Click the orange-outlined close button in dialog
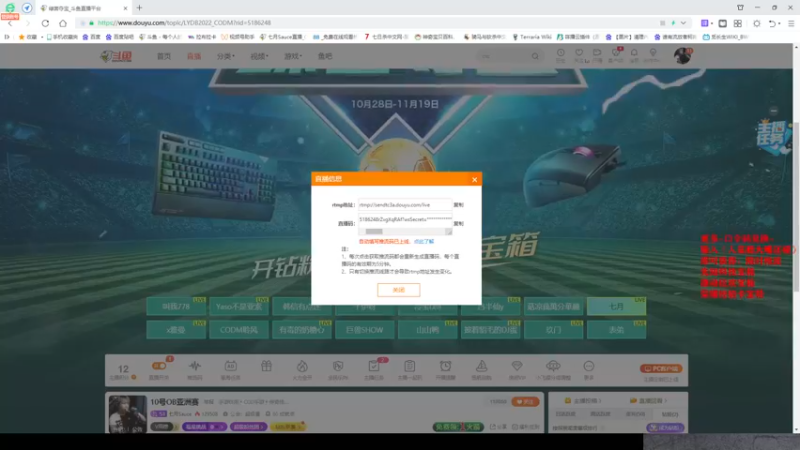Viewport: 800px width, 450px height. coord(398,290)
